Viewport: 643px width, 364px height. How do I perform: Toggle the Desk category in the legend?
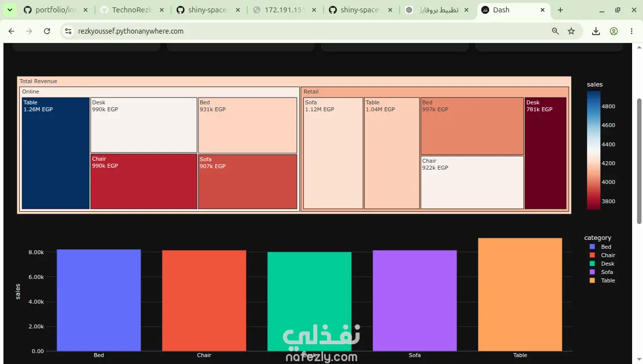(x=602, y=264)
